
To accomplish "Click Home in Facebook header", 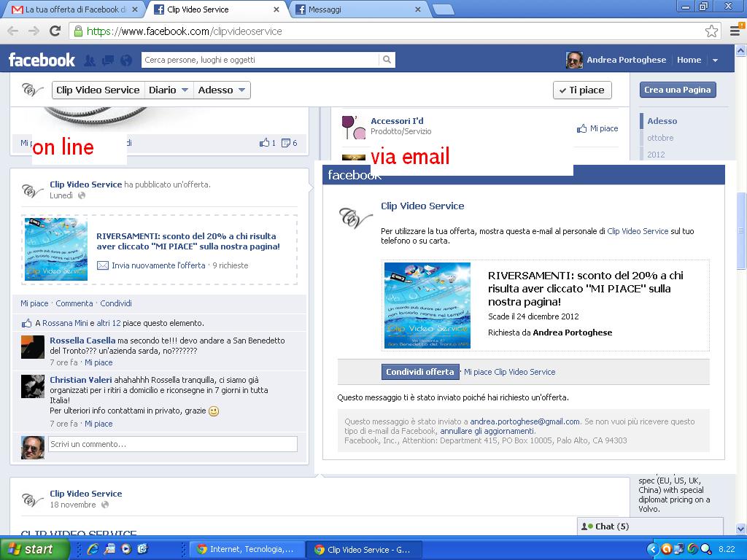I will [x=689, y=60].
